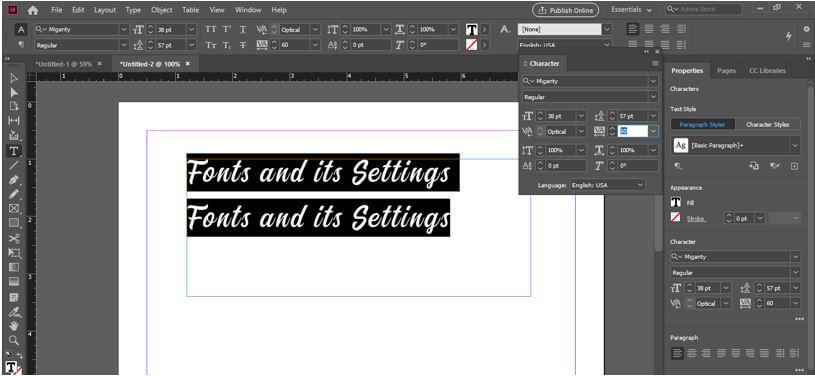Select the Type tool in toolbox
The image size is (815, 376).
(14, 151)
